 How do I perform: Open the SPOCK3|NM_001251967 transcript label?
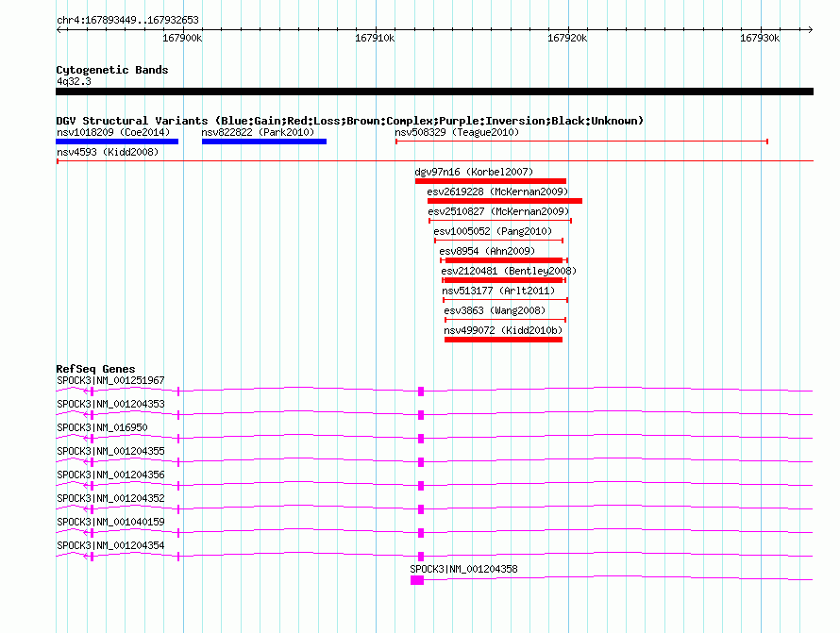coord(110,380)
